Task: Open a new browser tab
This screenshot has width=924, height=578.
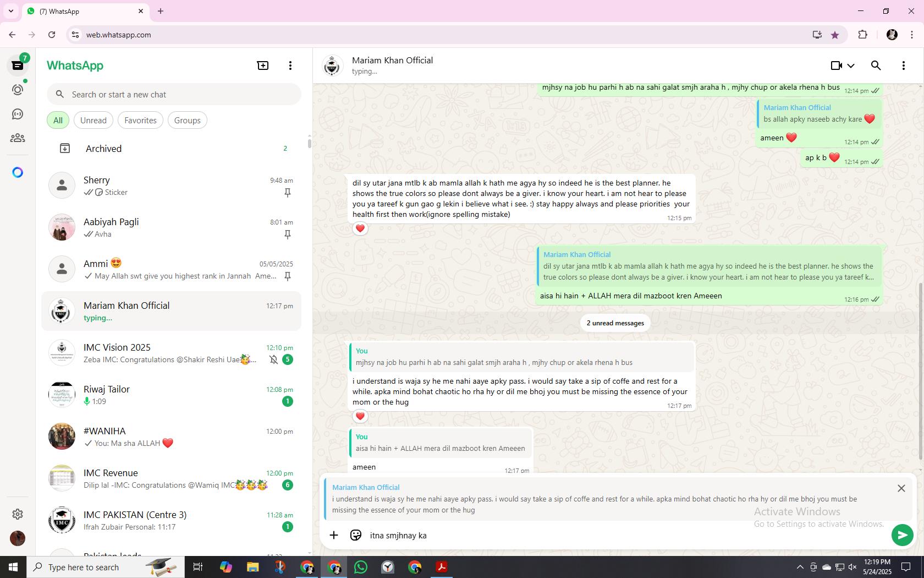Action: (161, 11)
